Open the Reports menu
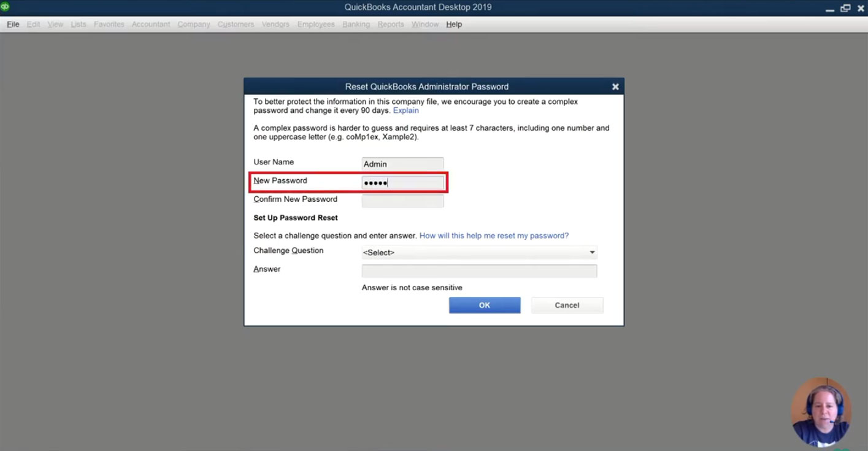 (x=391, y=25)
